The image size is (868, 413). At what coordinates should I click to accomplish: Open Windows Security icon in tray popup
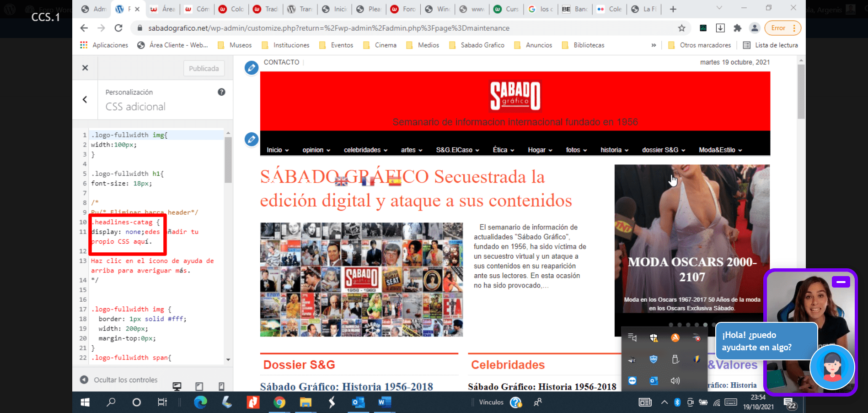pos(654,338)
